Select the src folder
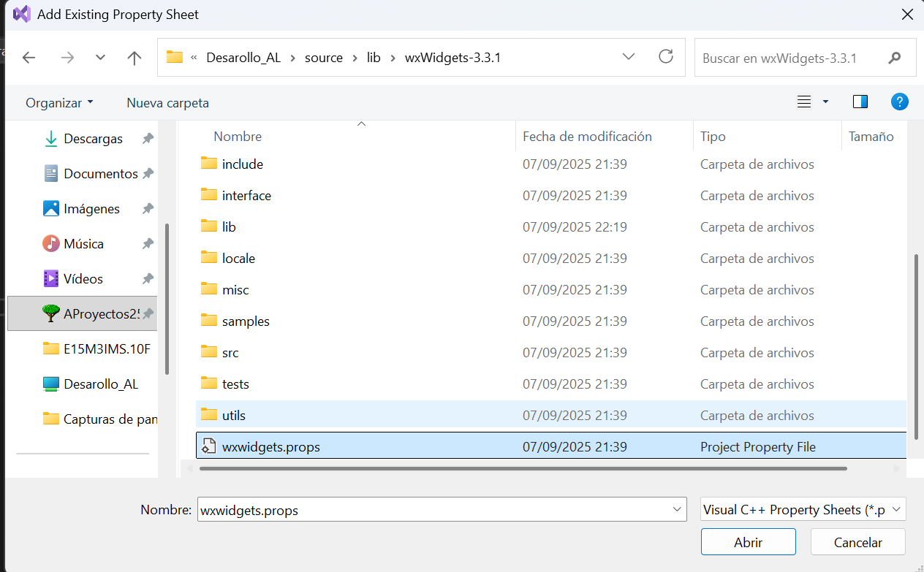The image size is (924, 572). [x=551, y=353]
